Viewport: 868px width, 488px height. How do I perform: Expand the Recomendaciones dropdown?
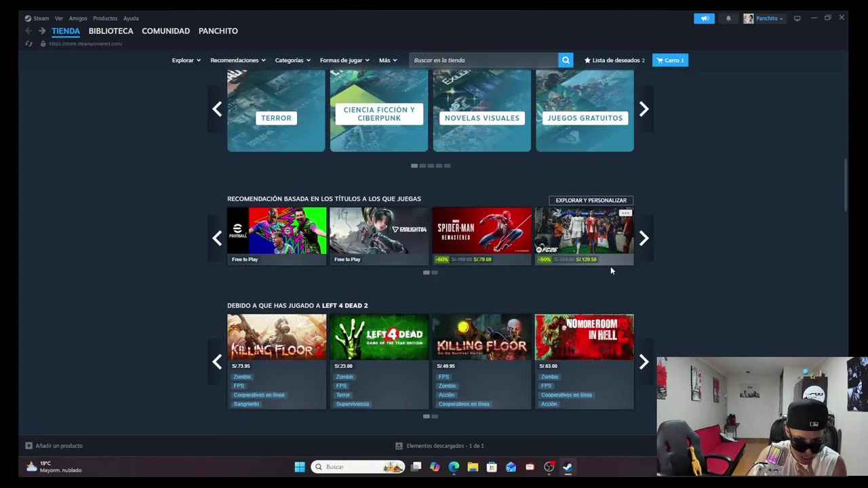(x=238, y=60)
